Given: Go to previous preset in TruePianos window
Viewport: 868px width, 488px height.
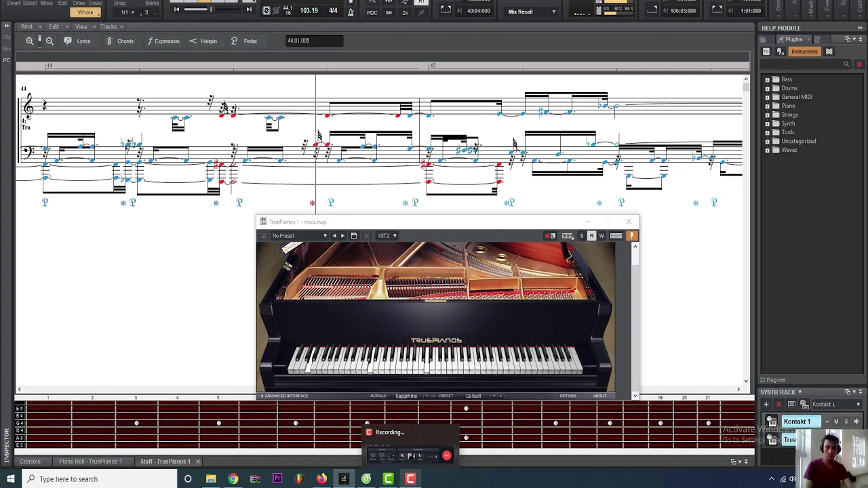Looking at the screenshot, I should (334, 236).
